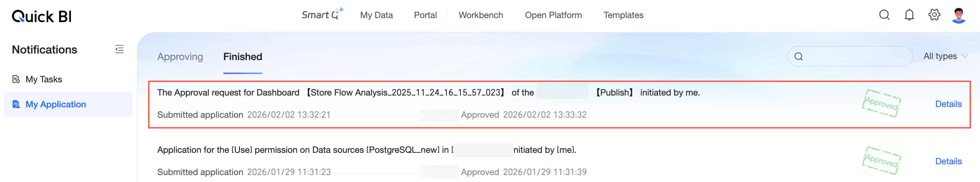980x182 pixels.
Task: Click timestamp 2026/02/02 13:32:21
Action: [289, 115]
